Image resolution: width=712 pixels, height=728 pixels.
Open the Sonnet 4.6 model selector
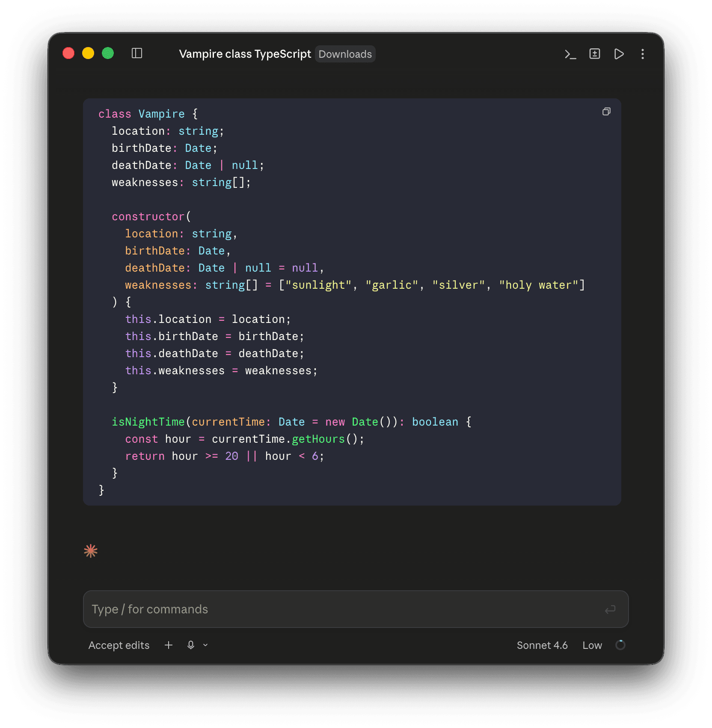click(542, 645)
